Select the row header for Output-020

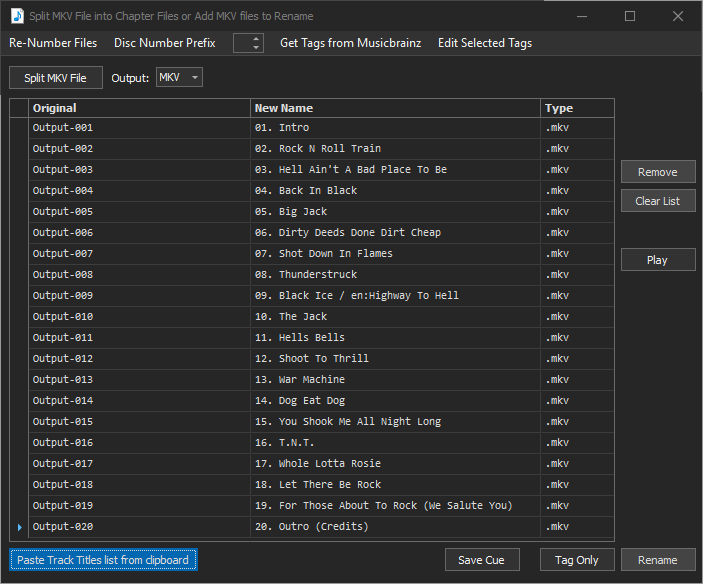tap(19, 527)
